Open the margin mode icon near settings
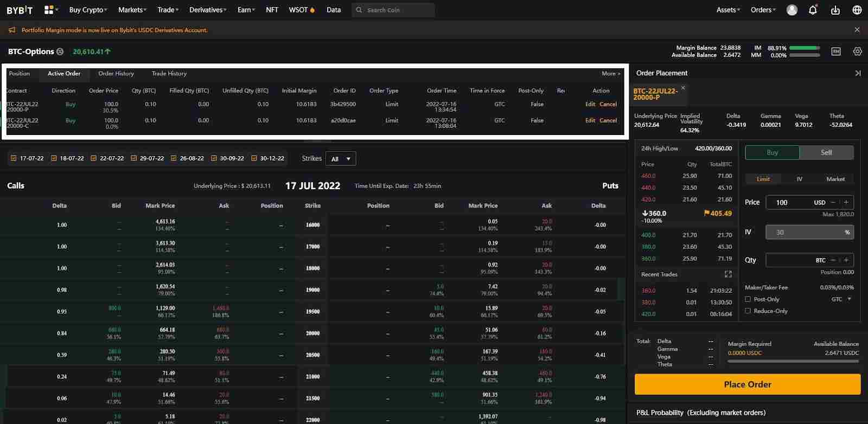 click(x=836, y=52)
